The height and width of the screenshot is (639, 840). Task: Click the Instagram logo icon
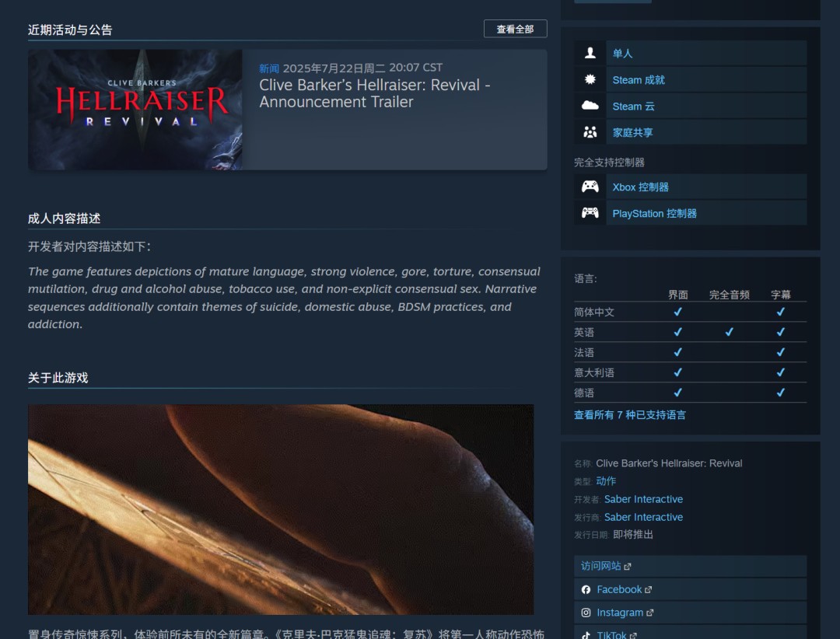[x=586, y=613]
